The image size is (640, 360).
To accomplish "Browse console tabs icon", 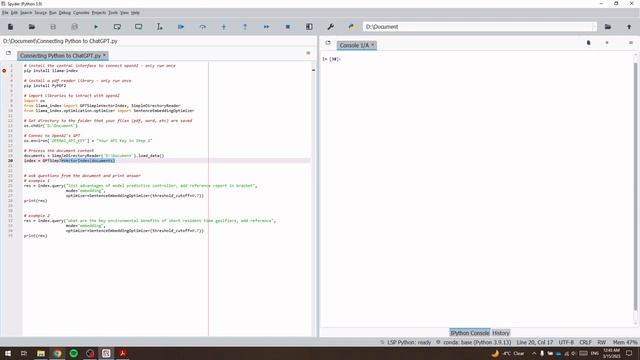I will click(x=328, y=42).
